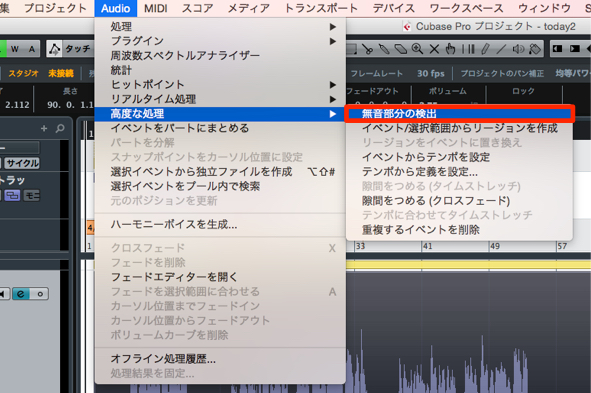Select the Color paint bucket tool
Screen dimensions: 591x393
pyautogui.click(x=535, y=49)
